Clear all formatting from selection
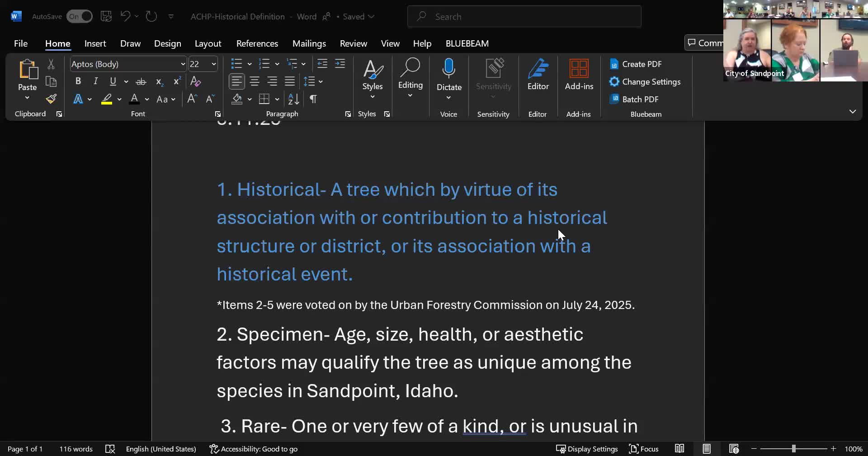 pyautogui.click(x=195, y=82)
